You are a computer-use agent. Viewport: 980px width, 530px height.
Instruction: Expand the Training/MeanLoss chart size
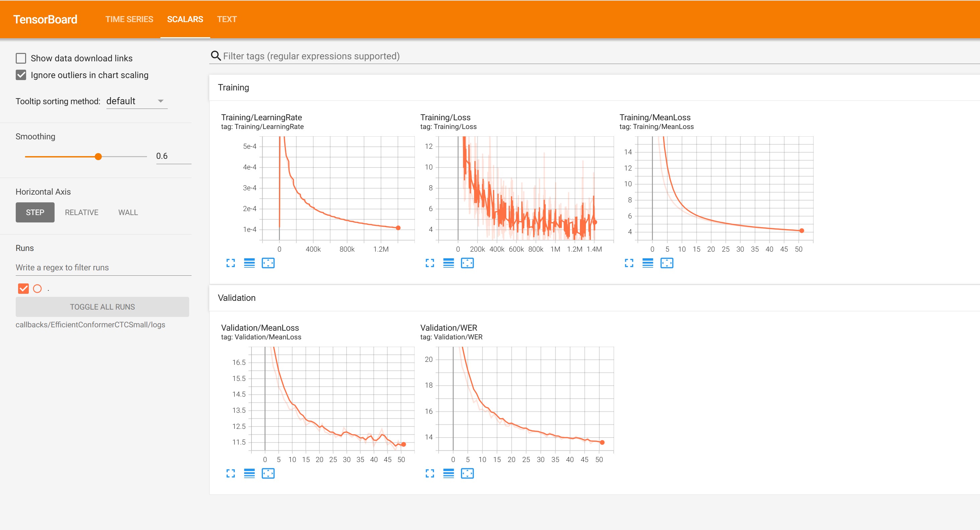pos(629,263)
